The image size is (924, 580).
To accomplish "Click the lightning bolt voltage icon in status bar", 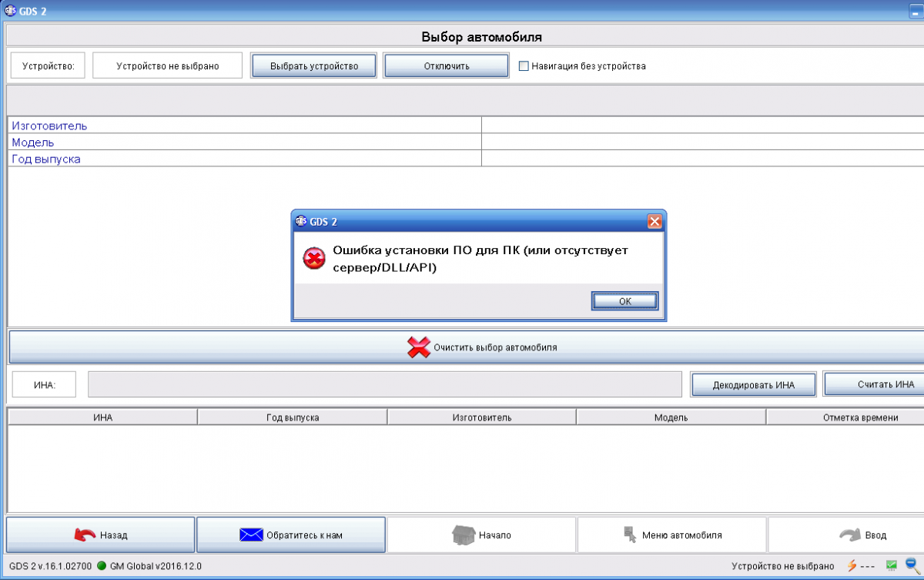I will click(x=852, y=565).
